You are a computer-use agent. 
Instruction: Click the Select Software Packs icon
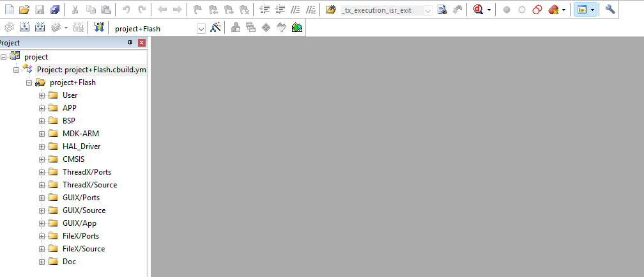(x=281, y=28)
